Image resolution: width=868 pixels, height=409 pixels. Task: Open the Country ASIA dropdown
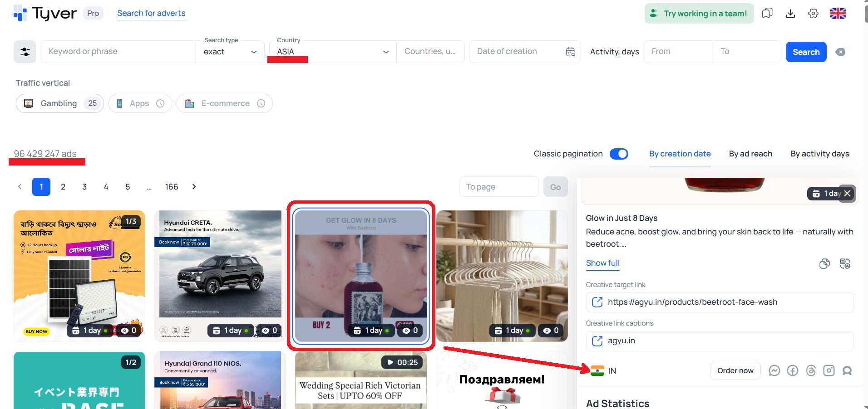(333, 52)
